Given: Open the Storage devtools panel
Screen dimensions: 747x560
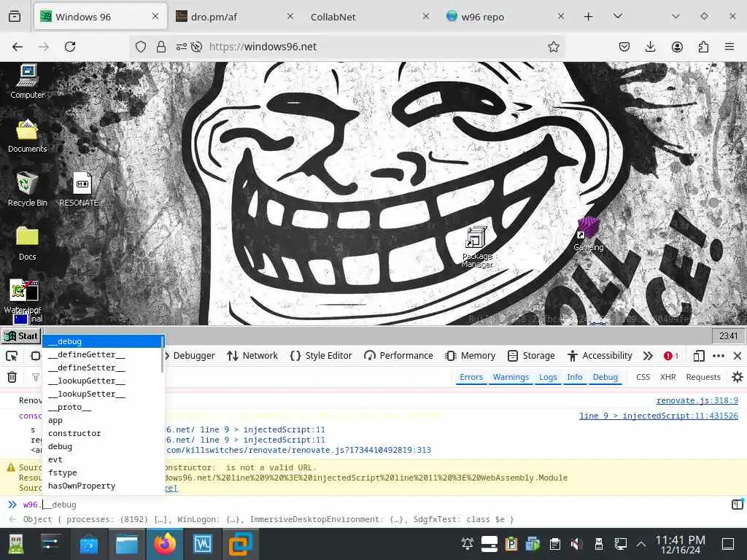Looking at the screenshot, I should point(532,356).
